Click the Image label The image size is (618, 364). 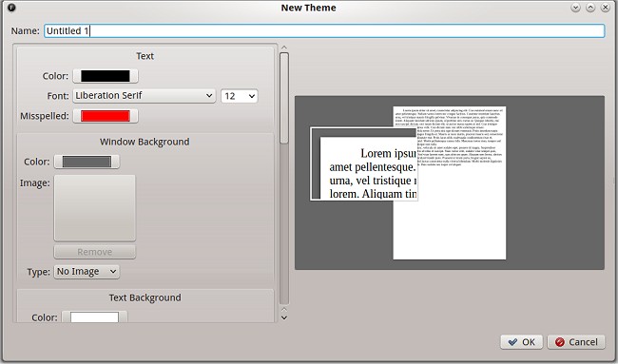(35, 183)
